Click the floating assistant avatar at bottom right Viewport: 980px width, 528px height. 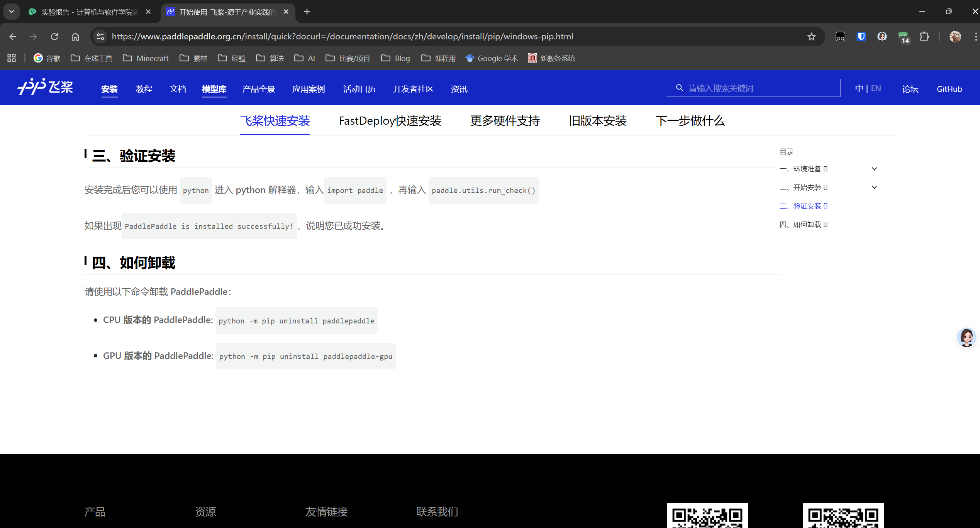click(x=966, y=337)
